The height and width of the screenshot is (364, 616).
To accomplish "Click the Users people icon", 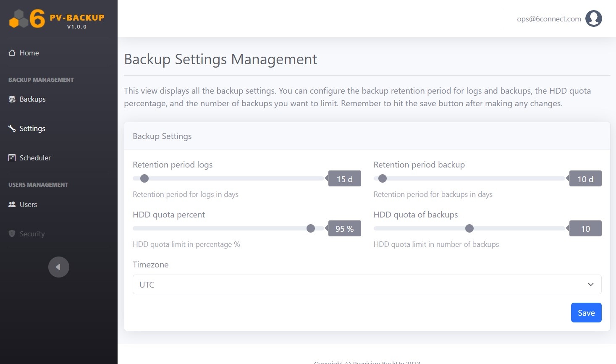I will 12,204.
